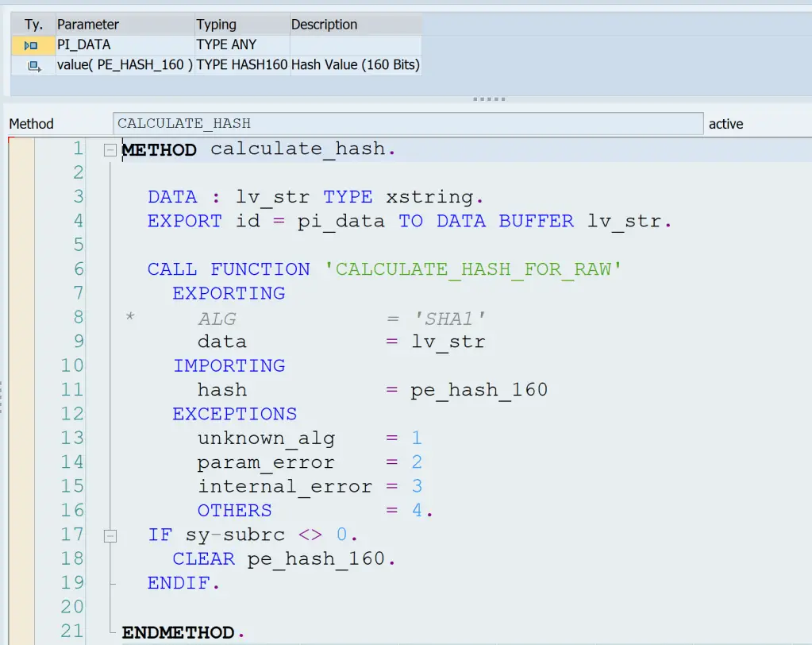The image size is (812, 645).
Task: Select the Typing column header
Action: pyautogui.click(x=241, y=25)
